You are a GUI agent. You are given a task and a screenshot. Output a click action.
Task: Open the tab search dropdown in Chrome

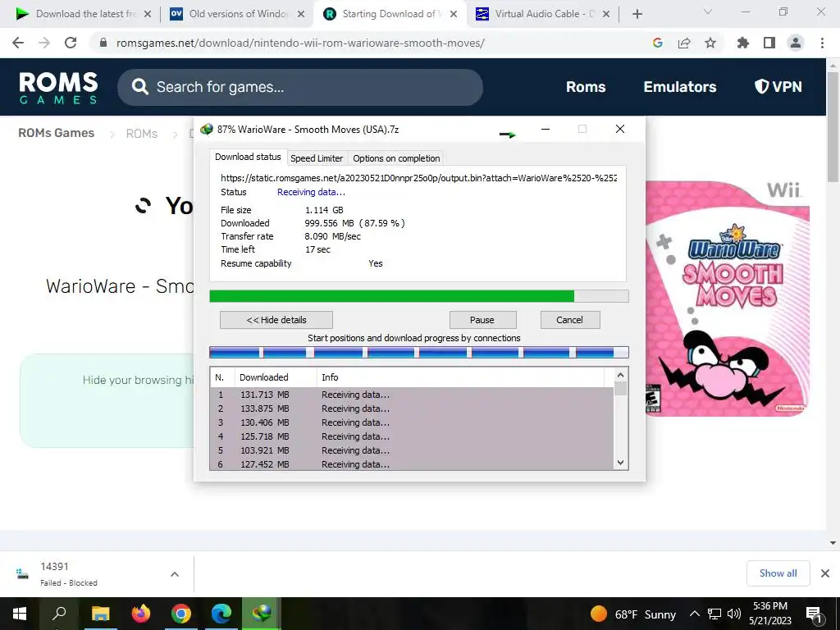708,11
